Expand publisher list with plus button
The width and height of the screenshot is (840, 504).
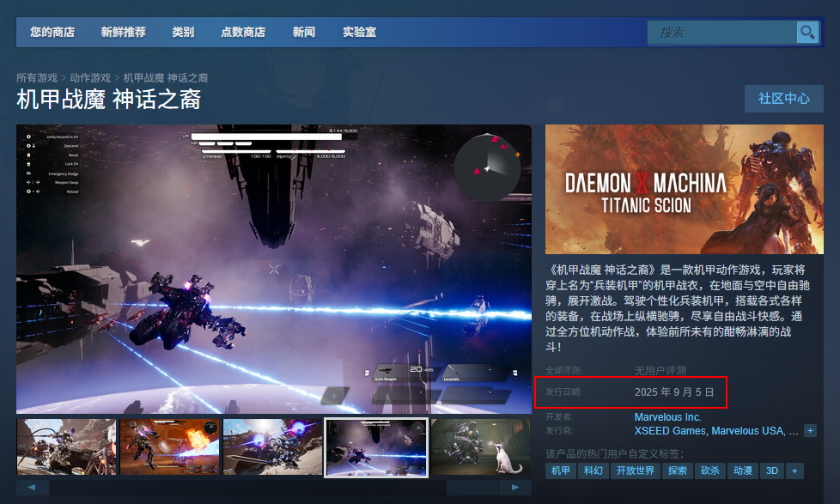tap(810, 430)
